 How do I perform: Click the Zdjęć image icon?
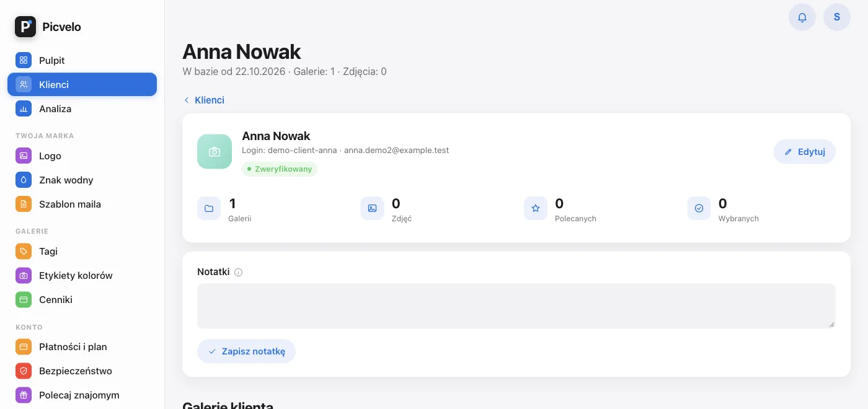tap(372, 208)
